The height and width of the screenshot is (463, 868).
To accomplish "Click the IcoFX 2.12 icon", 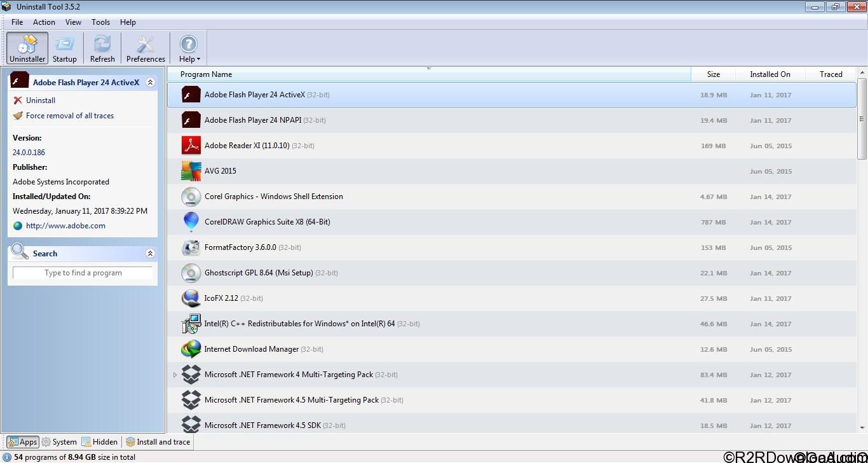I will 191,298.
